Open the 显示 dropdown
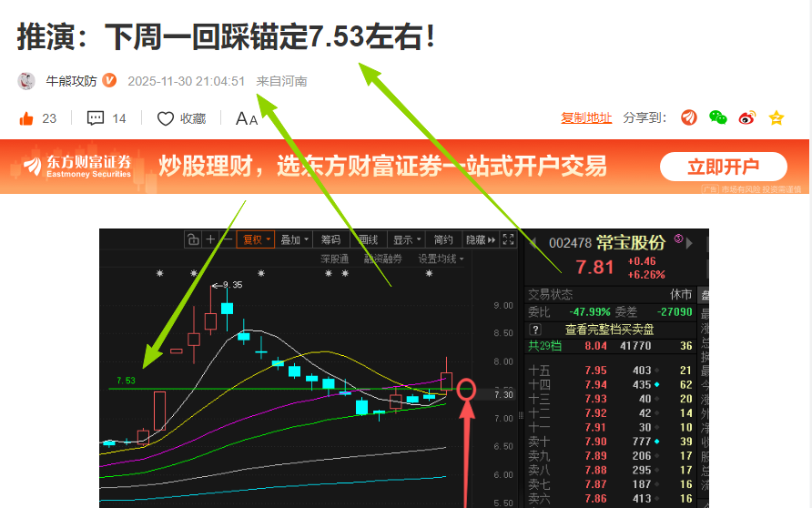The image size is (812, 508). coord(407,239)
